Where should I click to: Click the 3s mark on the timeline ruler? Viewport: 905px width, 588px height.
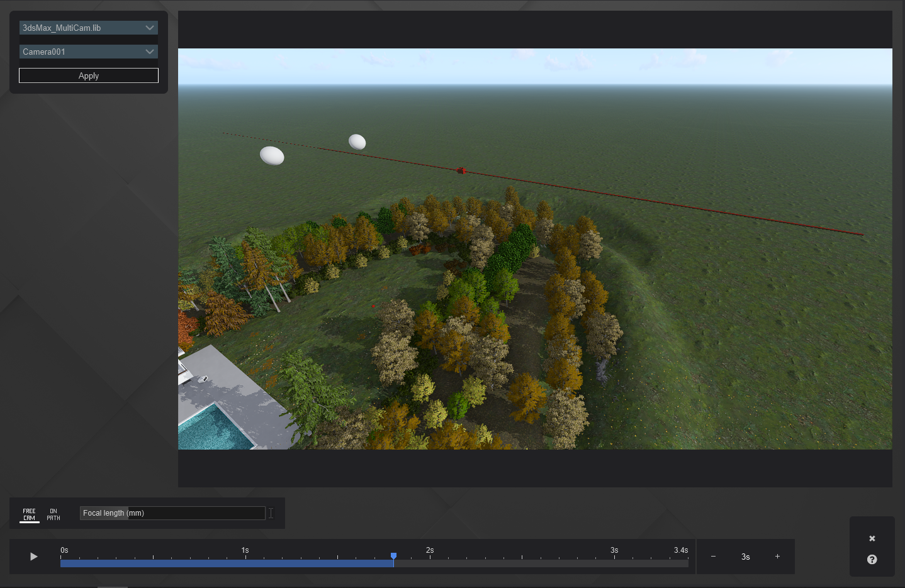[614, 550]
